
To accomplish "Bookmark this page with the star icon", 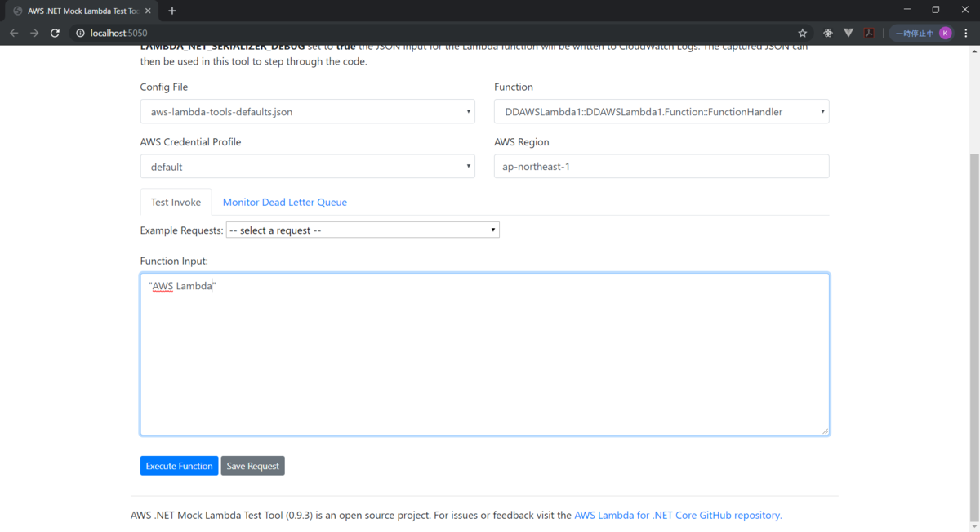I will click(x=803, y=33).
